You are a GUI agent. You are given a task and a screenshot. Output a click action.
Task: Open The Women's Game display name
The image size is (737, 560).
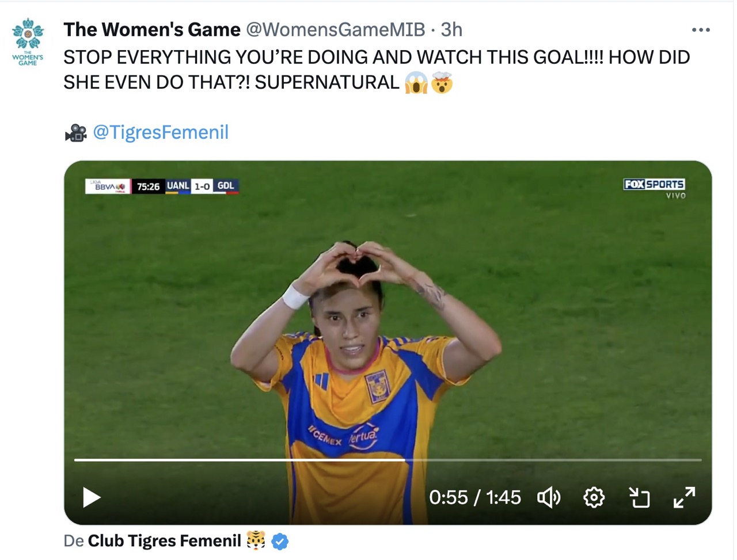click(152, 30)
